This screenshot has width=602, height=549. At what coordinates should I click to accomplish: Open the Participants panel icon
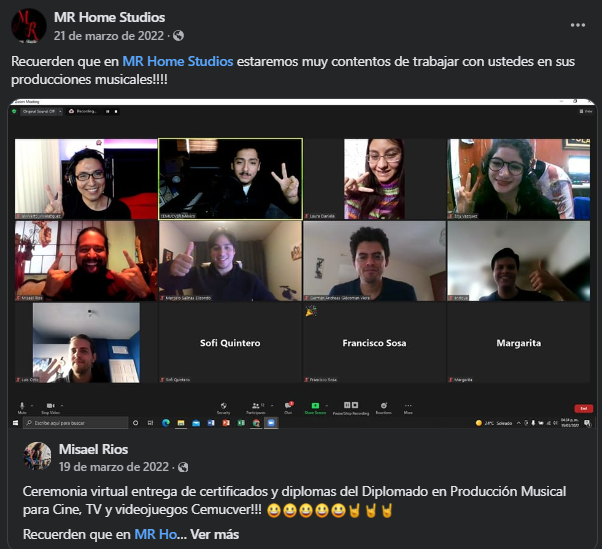256,407
